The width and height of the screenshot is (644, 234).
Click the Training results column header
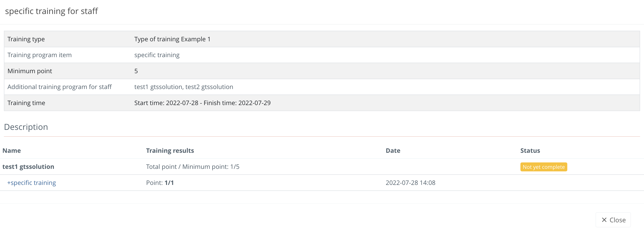[x=170, y=150]
